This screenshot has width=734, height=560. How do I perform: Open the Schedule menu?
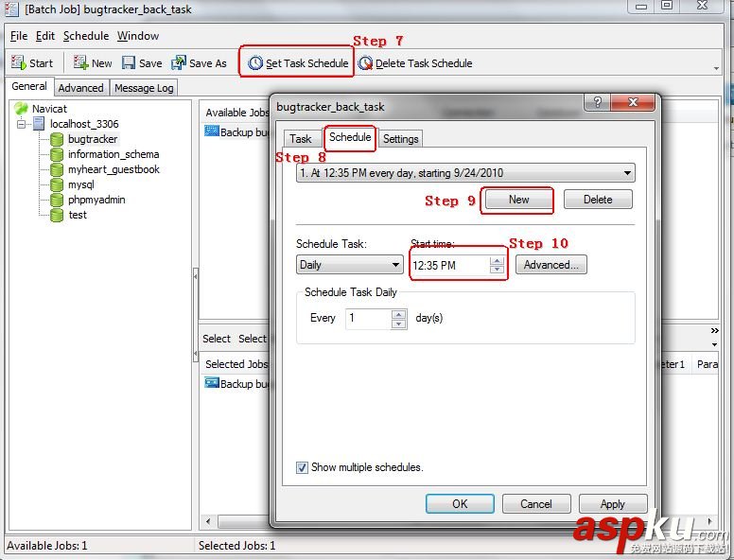[x=86, y=36]
